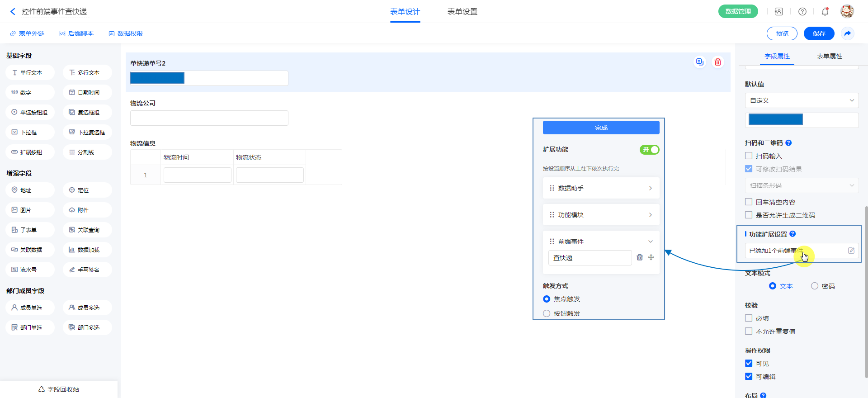Select the 按钮触发 radio option
Viewport: 868px width, 398px height.
pos(547,313)
